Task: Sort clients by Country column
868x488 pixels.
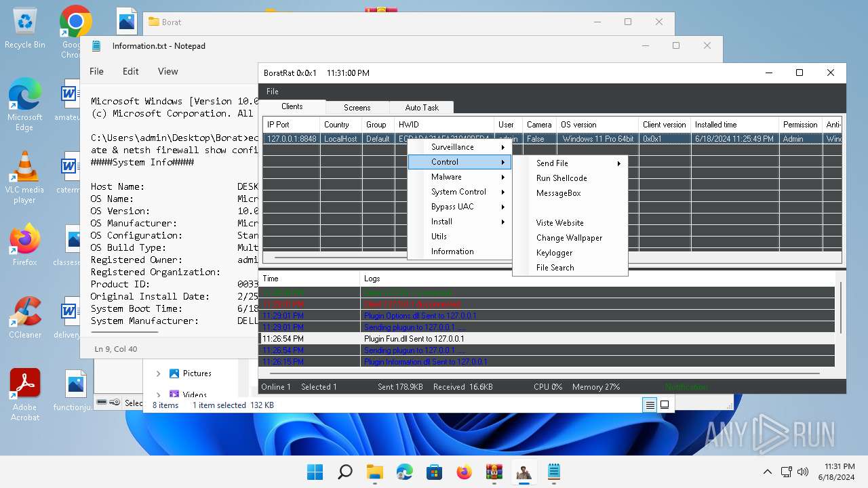Action: pyautogui.click(x=341, y=125)
